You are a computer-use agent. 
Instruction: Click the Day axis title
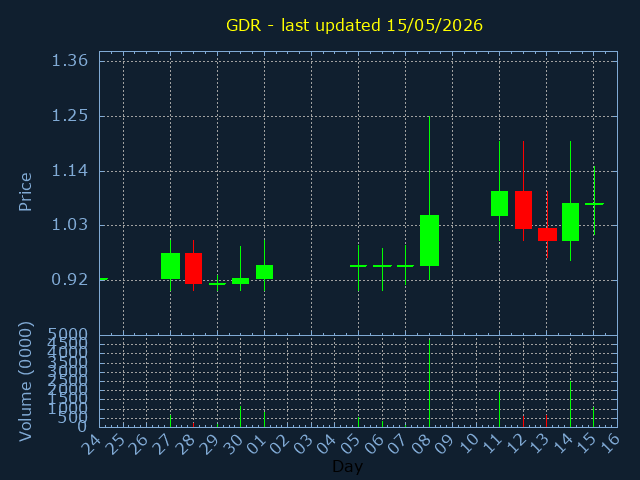347,466
